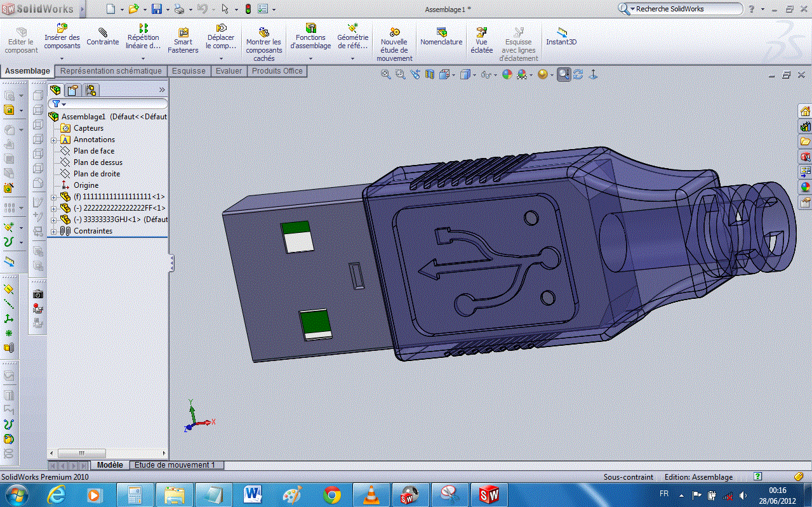Image resolution: width=812 pixels, height=507 pixels.
Task: Select the Contrainte mate tool
Action: 102,37
